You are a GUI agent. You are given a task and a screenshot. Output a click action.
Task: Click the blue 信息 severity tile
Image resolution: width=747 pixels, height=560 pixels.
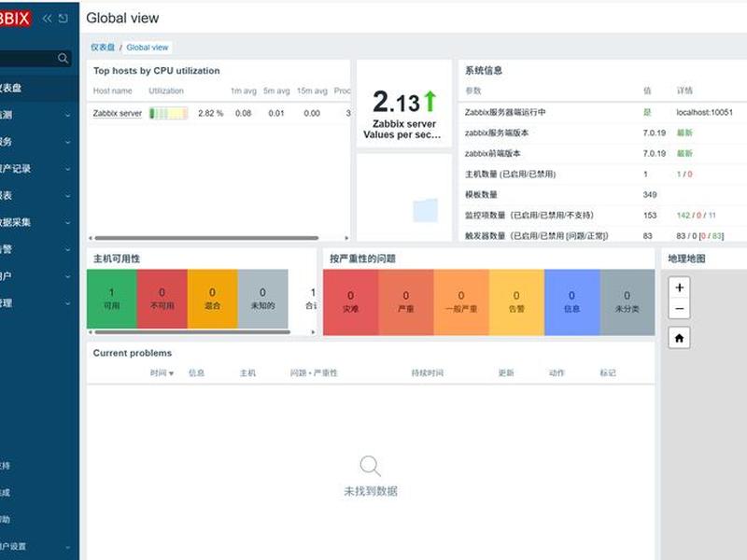click(571, 302)
